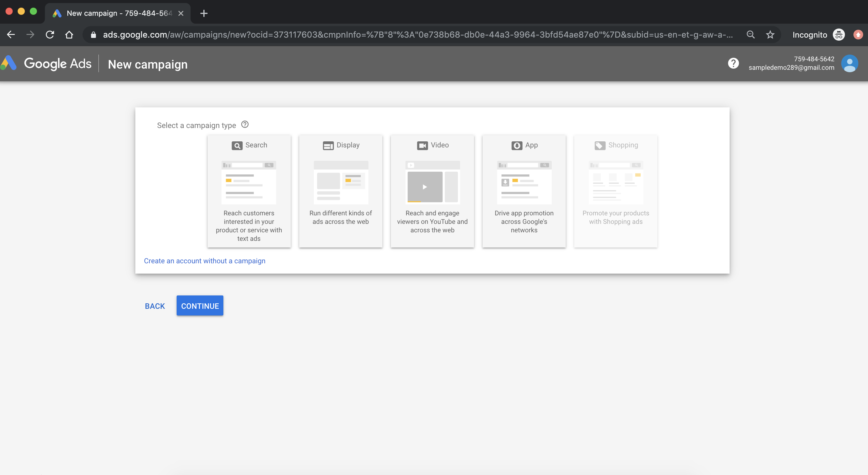This screenshot has height=475, width=868.
Task: Click the 'Select a campaign type' heading
Action: 196,125
